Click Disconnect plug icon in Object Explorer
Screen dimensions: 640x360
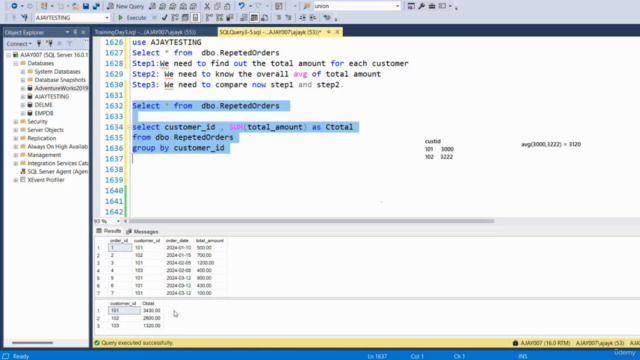coord(49,43)
